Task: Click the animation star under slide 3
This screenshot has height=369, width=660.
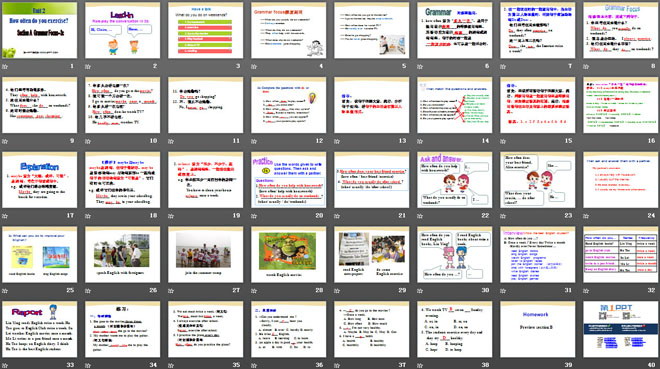Action: click(171, 66)
